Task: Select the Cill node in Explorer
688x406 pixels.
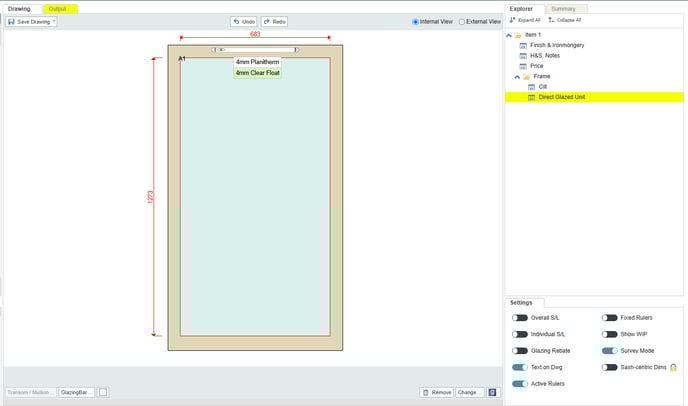Action: 542,87
